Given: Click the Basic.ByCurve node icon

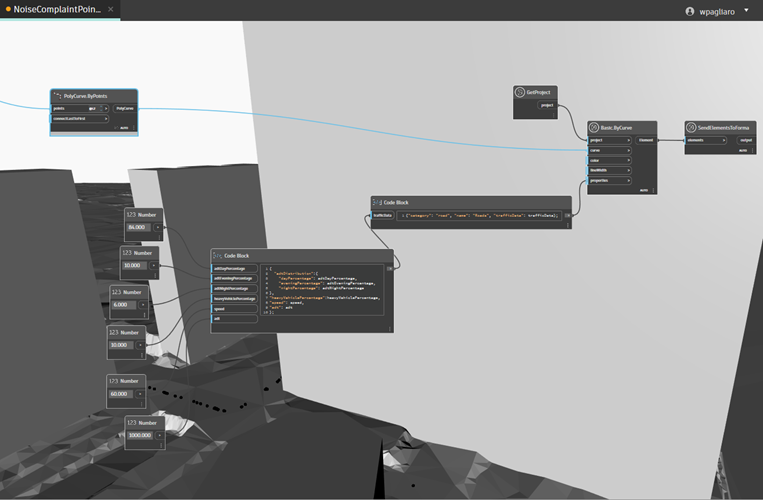Looking at the screenshot, I should click(594, 128).
